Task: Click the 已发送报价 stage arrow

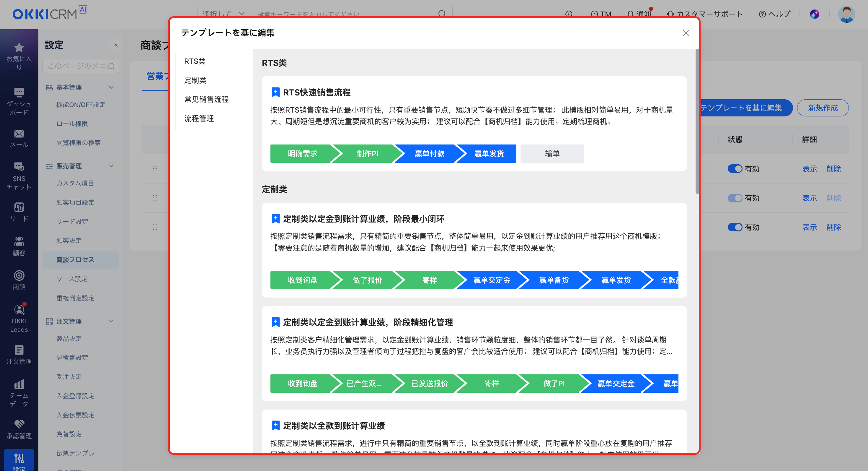Action: coord(429,384)
